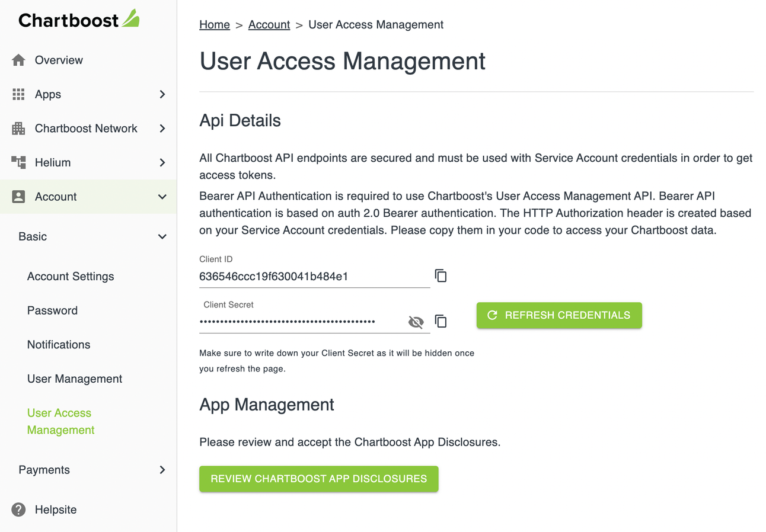Go to the Password page
Image resolution: width=766 pixels, height=532 pixels.
pos(52,310)
